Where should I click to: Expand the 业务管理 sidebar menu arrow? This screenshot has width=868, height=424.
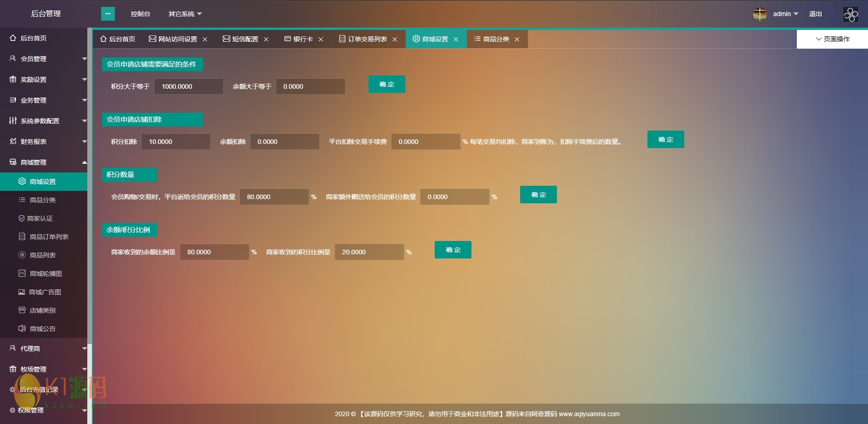pyautogui.click(x=84, y=100)
